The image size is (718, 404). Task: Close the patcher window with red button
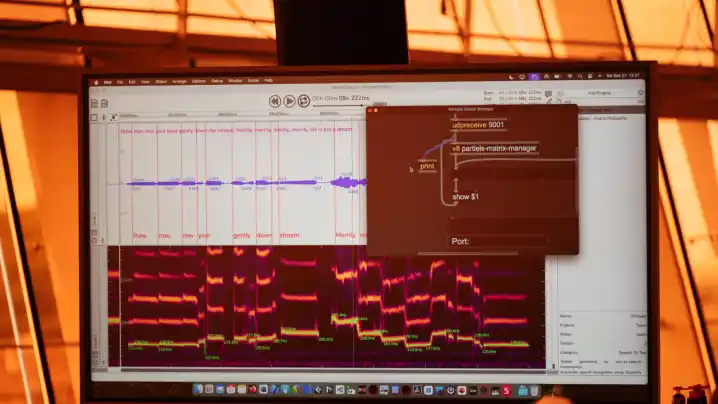tap(370, 110)
